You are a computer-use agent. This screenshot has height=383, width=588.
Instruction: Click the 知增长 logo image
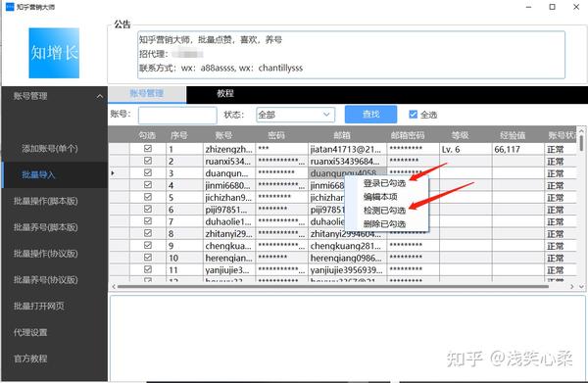54,53
